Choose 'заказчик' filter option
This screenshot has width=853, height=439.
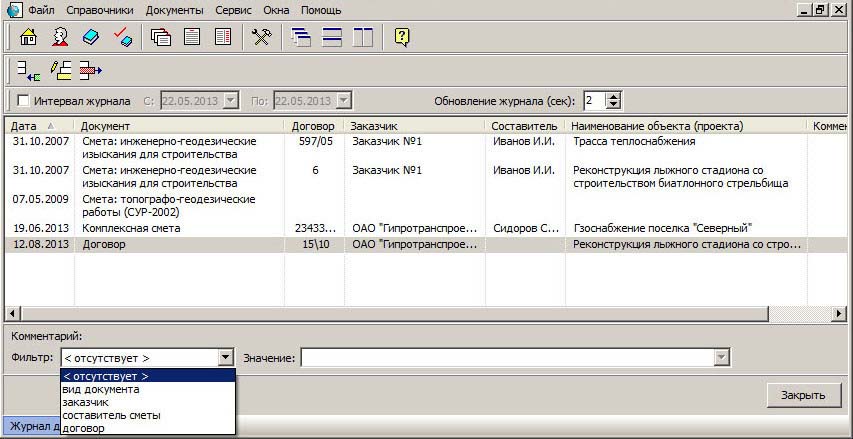tap(148, 403)
